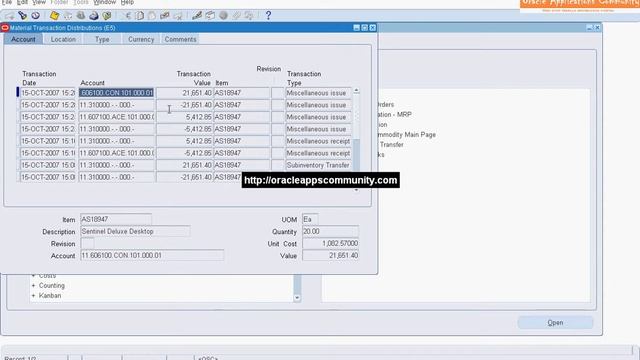
Task: Click the Zoom toolbar icon
Action: [210, 16]
